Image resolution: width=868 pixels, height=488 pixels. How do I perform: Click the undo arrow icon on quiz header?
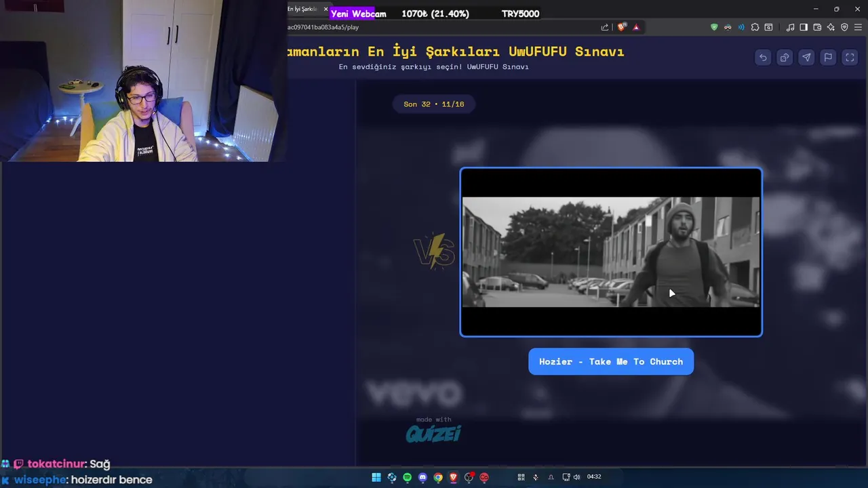pyautogui.click(x=763, y=58)
